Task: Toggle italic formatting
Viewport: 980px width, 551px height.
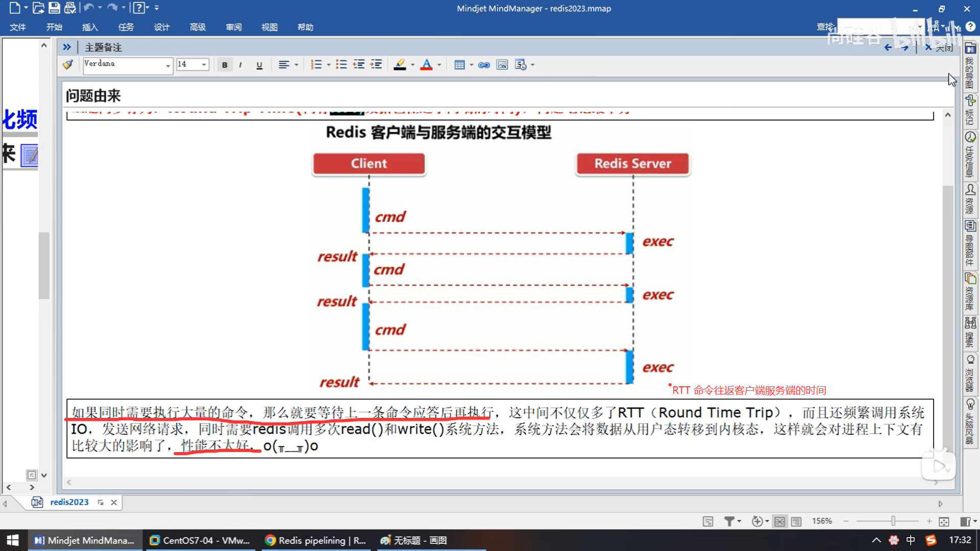Action: pos(240,65)
